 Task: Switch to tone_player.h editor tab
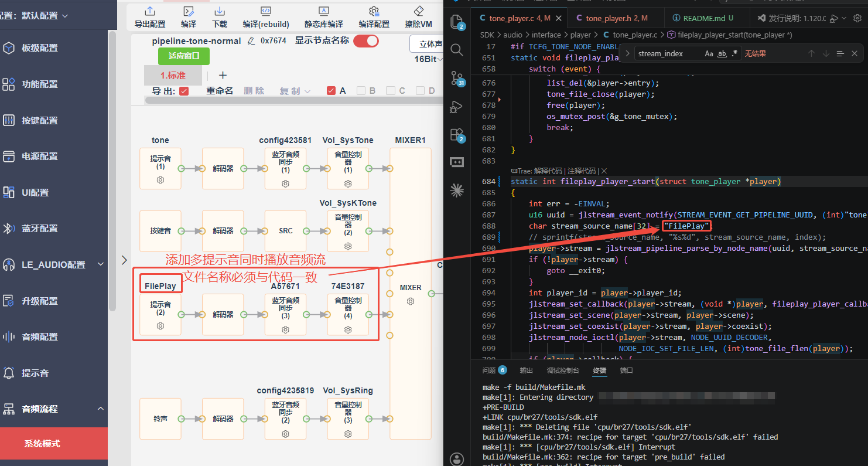616,18
